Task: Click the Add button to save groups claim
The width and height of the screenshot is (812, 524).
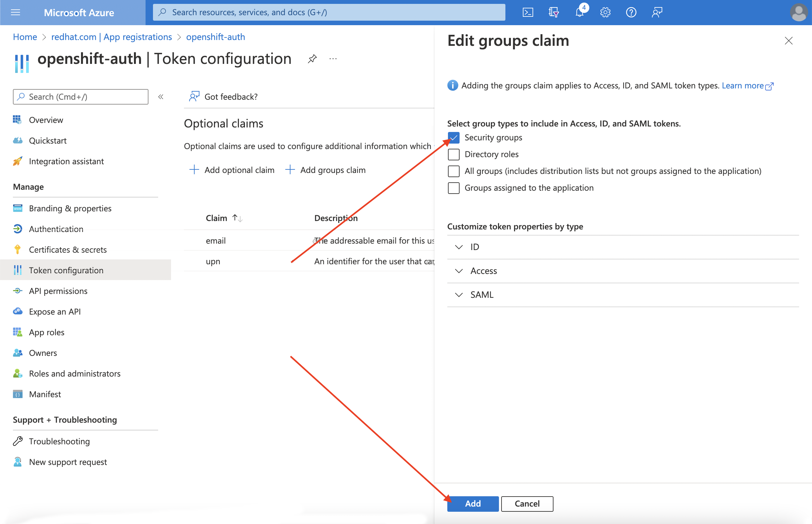Action: 473,503
